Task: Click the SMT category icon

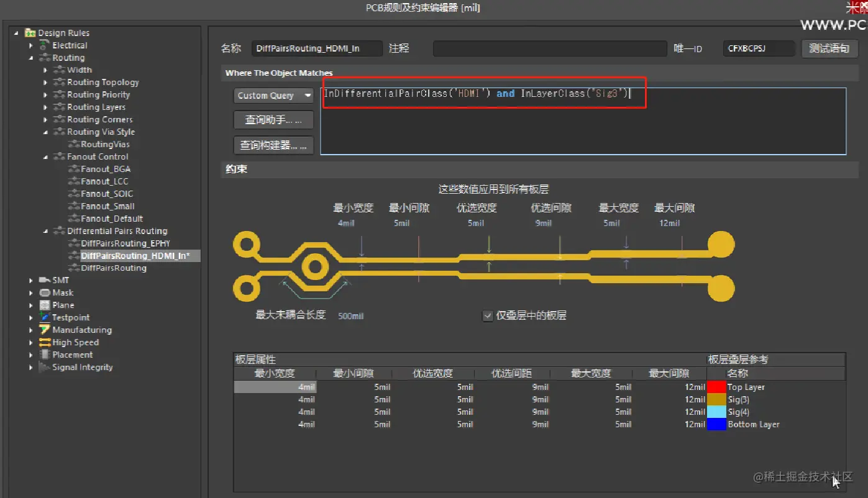Action: click(44, 281)
